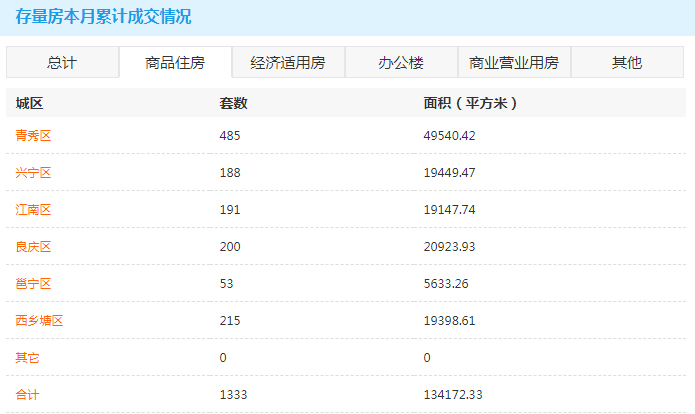Open the 西乡塘区 district link
Screen dimensions: 695x414
pos(39,320)
